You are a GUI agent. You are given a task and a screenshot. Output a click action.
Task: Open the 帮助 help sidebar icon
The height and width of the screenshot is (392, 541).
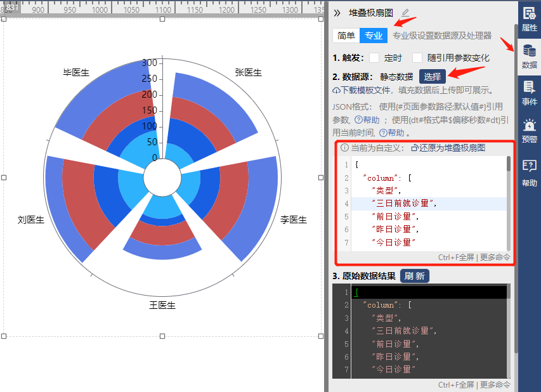pyautogui.click(x=530, y=174)
